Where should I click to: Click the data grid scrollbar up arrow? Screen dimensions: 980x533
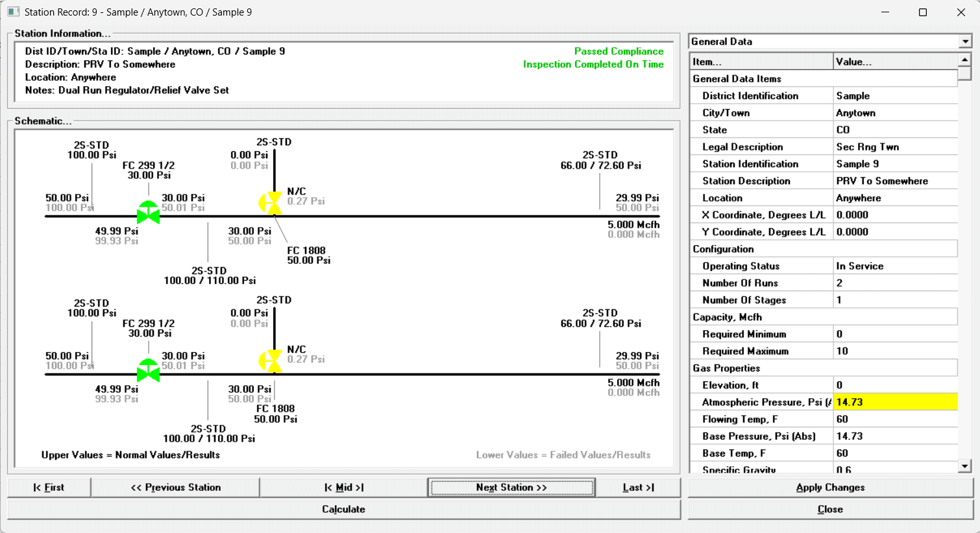coord(965,60)
